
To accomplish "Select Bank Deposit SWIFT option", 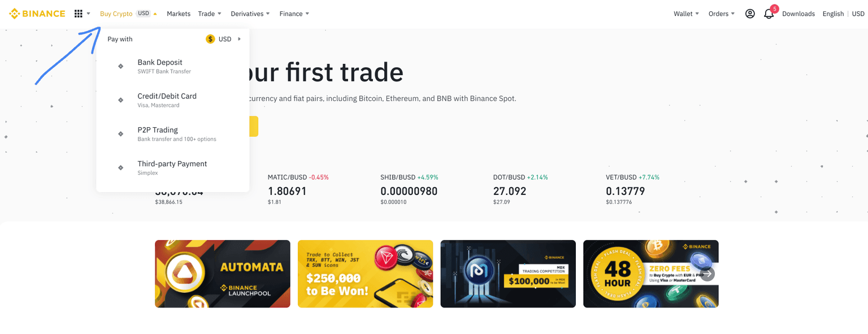I will (160, 66).
